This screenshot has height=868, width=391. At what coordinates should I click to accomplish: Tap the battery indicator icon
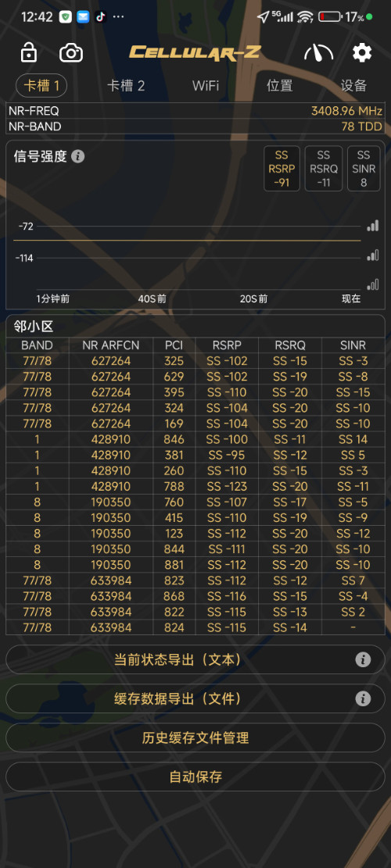[x=330, y=16]
